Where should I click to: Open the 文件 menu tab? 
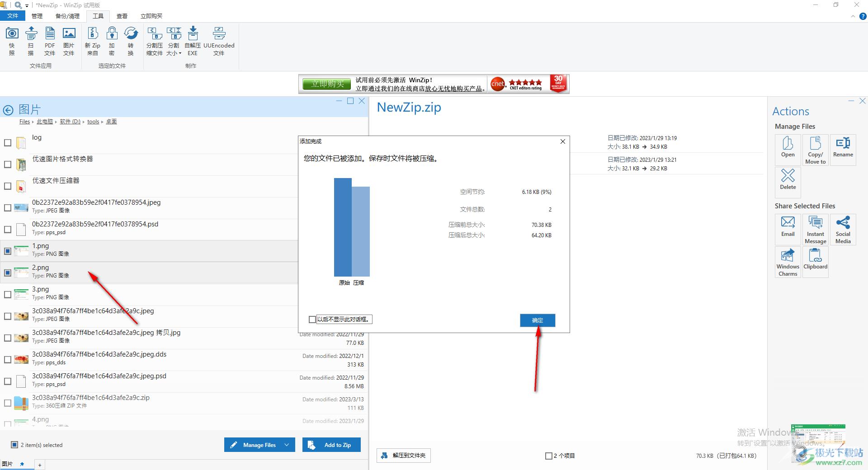pos(13,16)
